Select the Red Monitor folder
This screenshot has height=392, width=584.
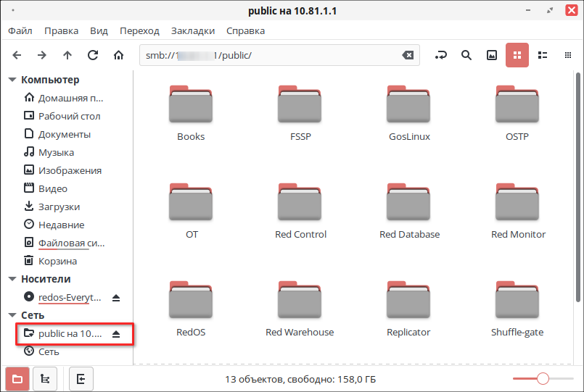click(518, 212)
